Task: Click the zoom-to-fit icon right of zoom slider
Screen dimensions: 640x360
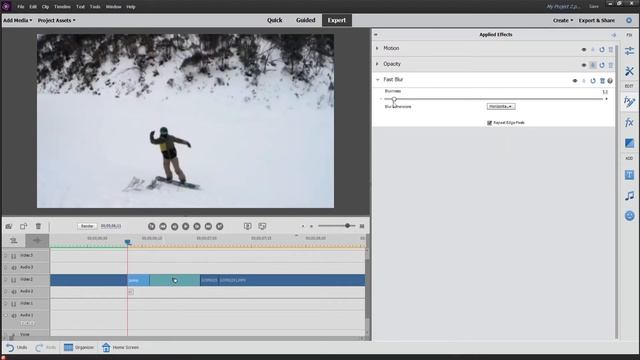Action: pyautogui.click(x=362, y=226)
